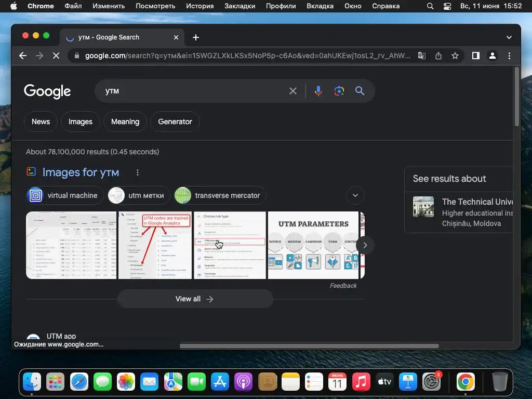The width and height of the screenshot is (532, 399).
Task: Open the Apple menu
Action: 14,6
